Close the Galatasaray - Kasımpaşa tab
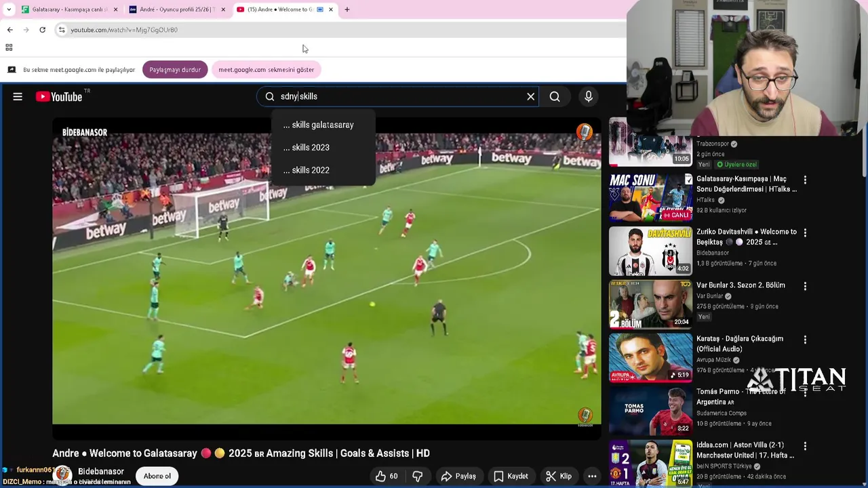The width and height of the screenshot is (868, 488). pos(115,9)
